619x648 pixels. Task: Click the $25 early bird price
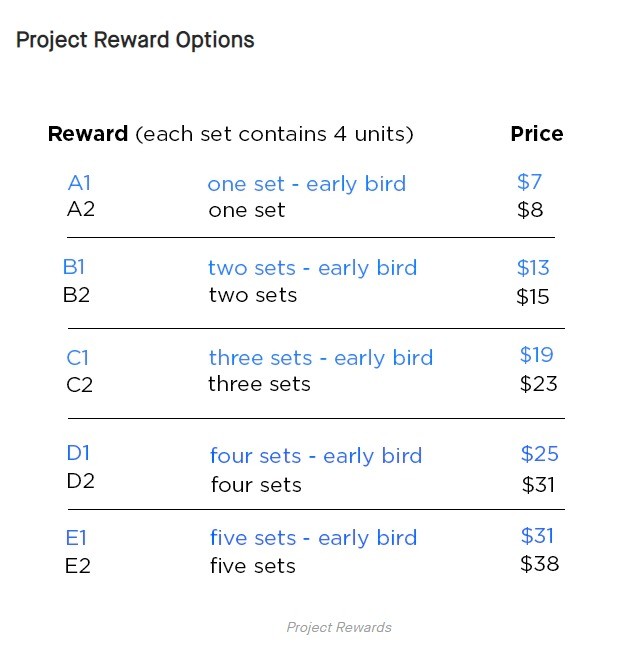[539, 454]
